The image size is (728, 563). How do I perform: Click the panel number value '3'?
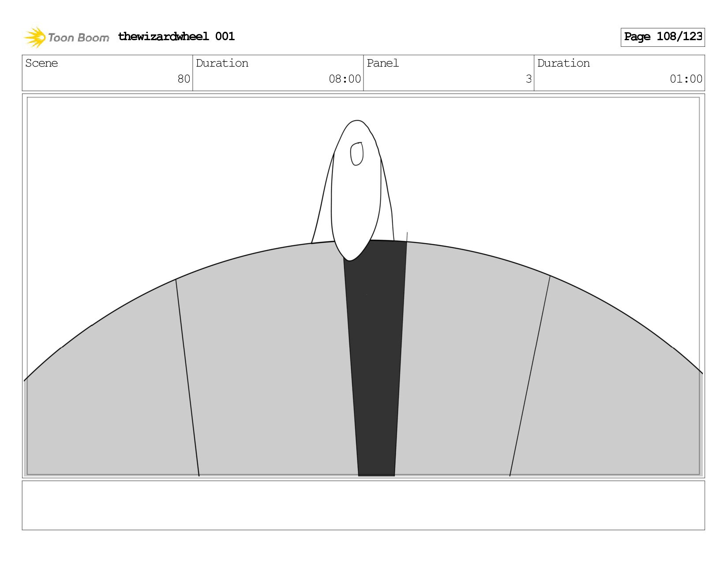(529, 79)
